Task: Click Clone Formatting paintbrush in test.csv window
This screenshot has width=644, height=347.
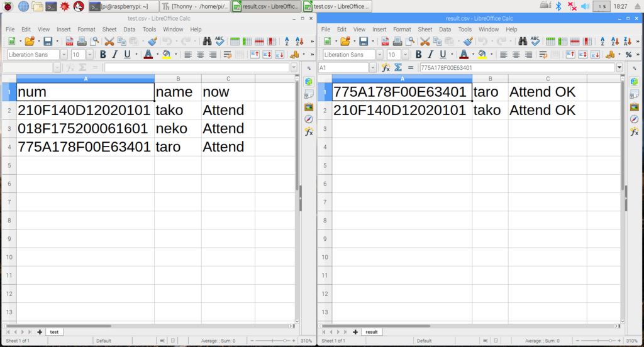Action: tap(152, 41)
